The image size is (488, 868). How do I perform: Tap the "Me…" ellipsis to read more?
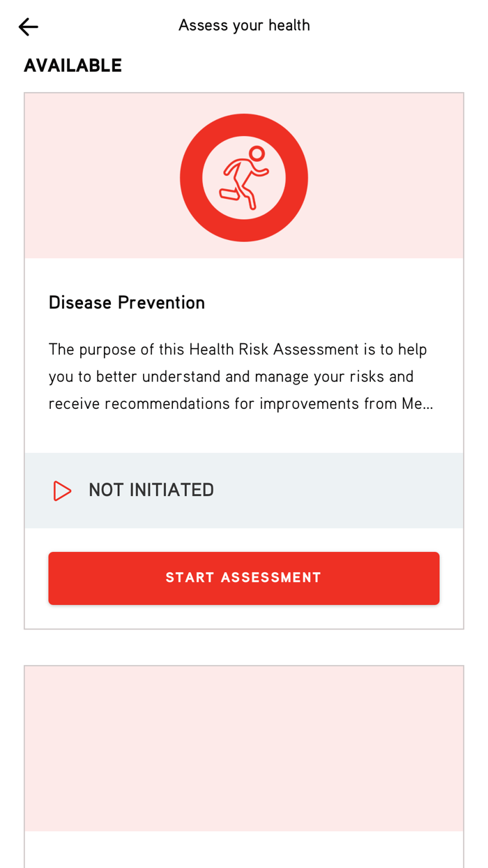click(x=418, y=403)
